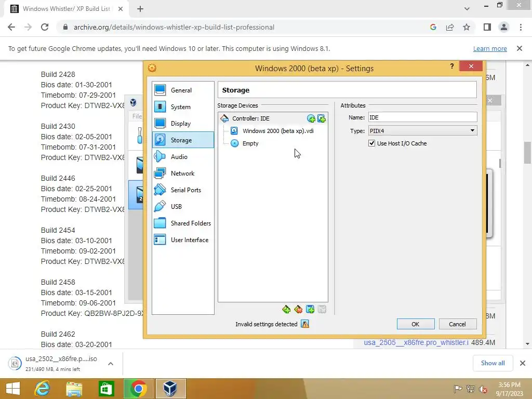Click the remove selected controller icon

pyautogui.click(x=298, y=309)
